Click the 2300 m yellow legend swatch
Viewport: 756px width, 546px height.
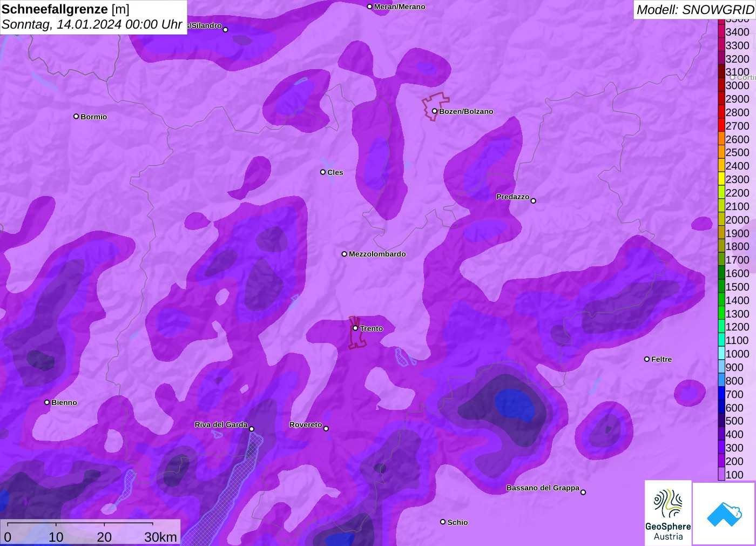(721, 179)
